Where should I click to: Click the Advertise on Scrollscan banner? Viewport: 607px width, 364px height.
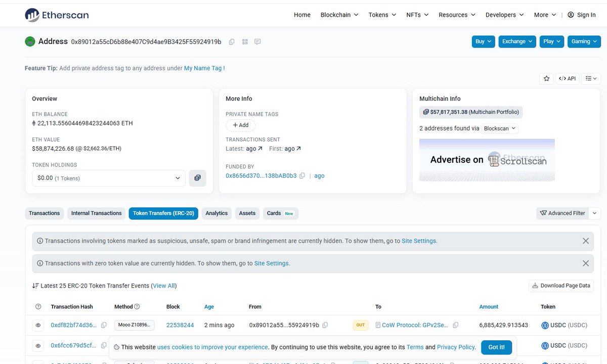point(487,160)
